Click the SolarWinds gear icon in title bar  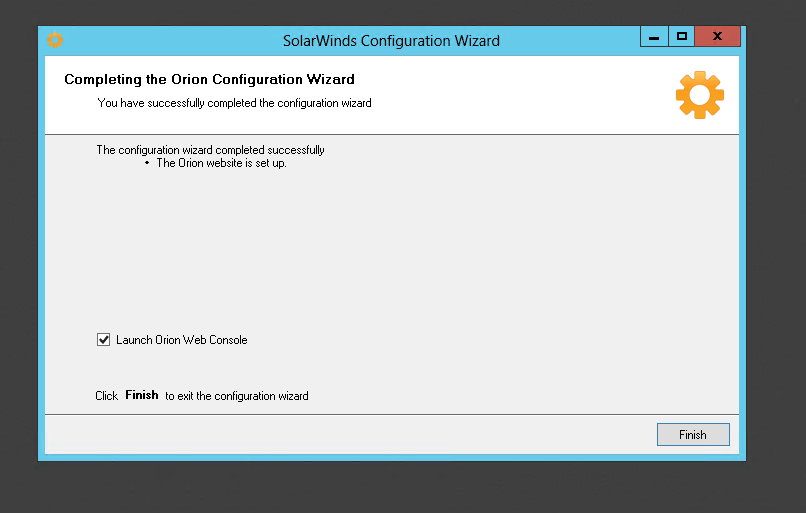tap(54, 40)
